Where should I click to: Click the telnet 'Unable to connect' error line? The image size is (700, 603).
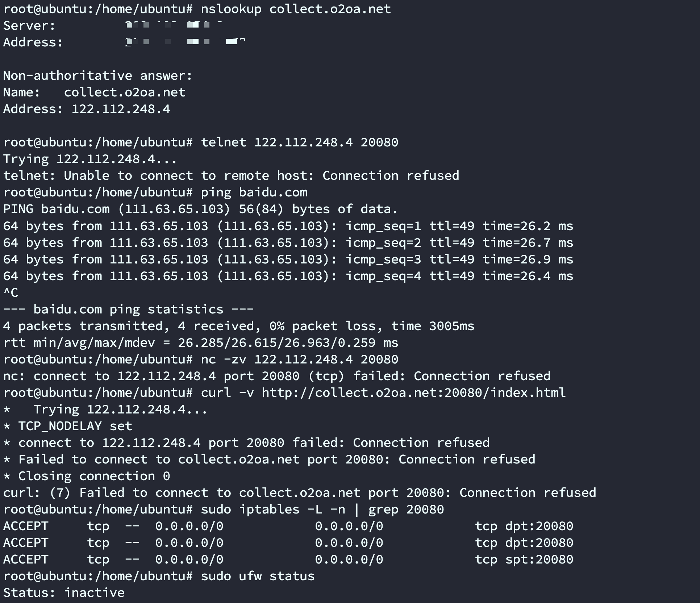coord(231,176)
